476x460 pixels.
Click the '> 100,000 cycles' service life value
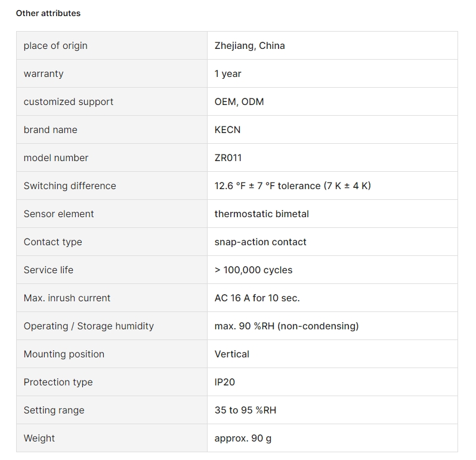tap(254, 270)
